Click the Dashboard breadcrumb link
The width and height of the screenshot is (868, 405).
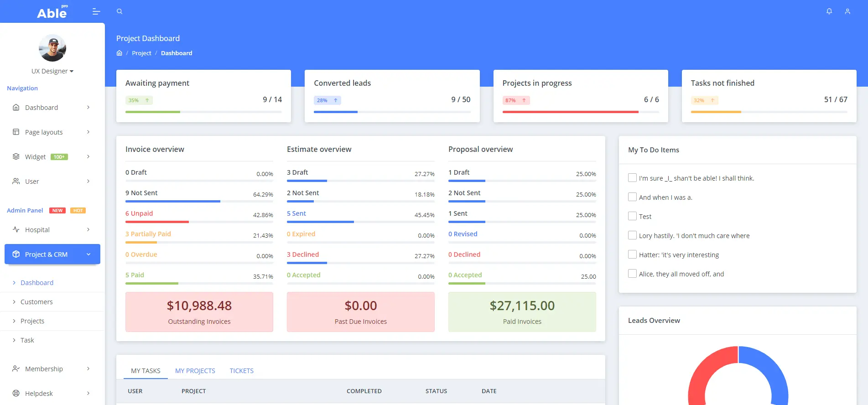coord(177,53)
